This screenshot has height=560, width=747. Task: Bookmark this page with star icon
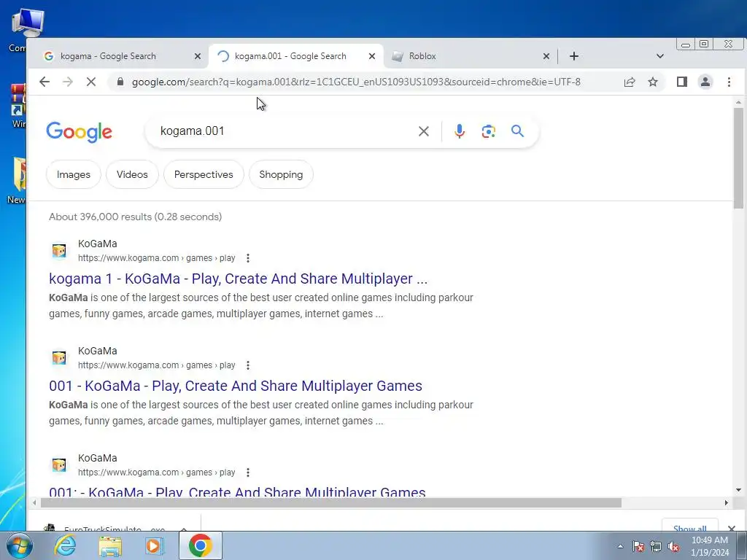653,82
